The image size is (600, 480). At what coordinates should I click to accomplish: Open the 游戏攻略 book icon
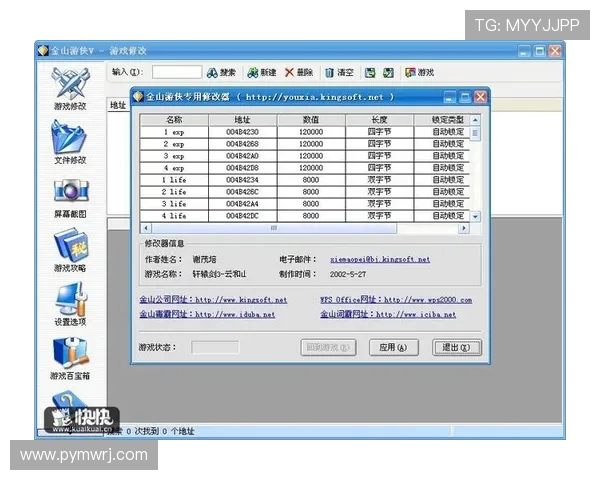pos(70,250)
